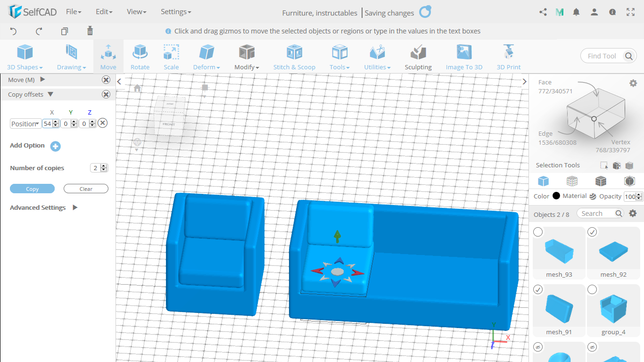644x362 pixels.
Task: Open the black Color swatch
Action: click(x=556, y=196)
